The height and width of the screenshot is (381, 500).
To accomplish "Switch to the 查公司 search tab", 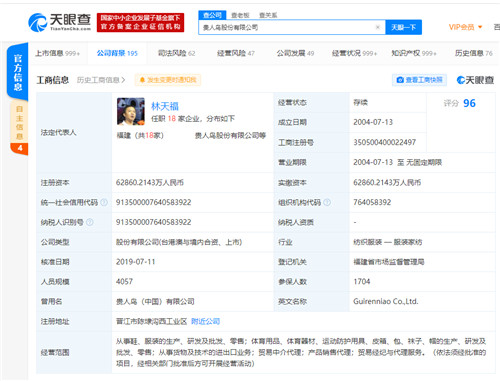I will point(212,15).
